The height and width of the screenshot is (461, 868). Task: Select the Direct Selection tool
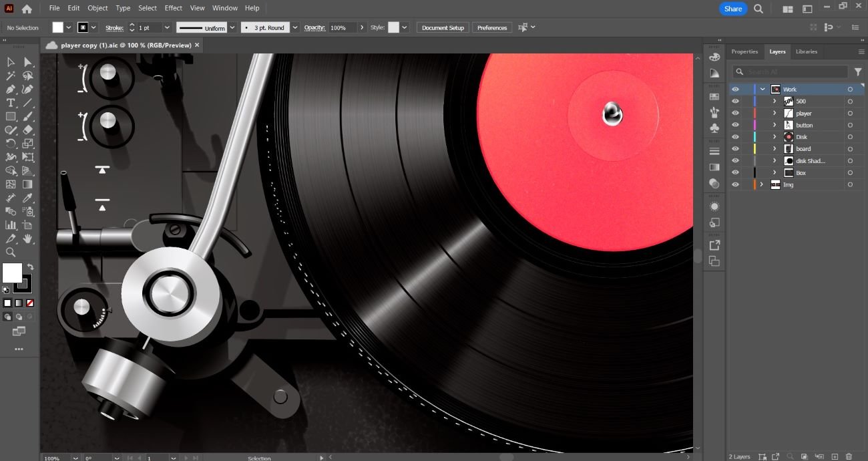(x=28, y=62)
